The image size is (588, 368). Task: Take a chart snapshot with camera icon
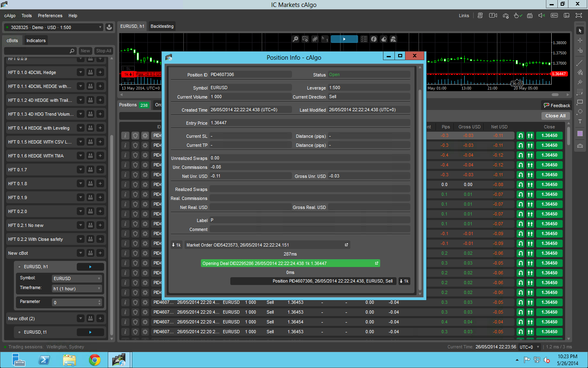tap(580, 146)
